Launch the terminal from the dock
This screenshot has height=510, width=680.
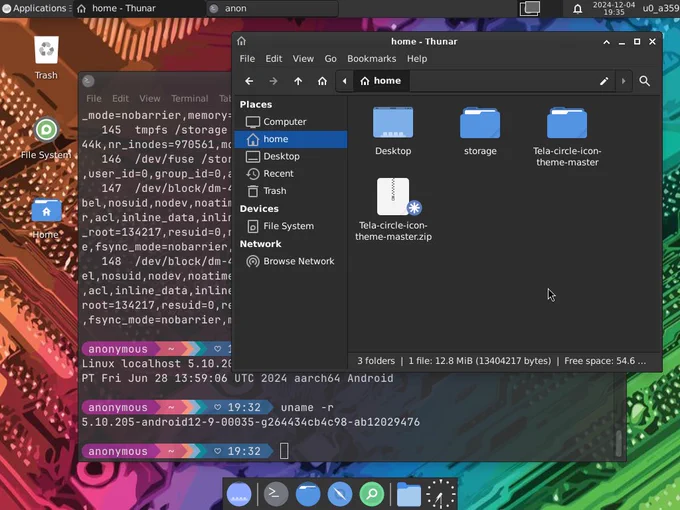coord(276,494)
